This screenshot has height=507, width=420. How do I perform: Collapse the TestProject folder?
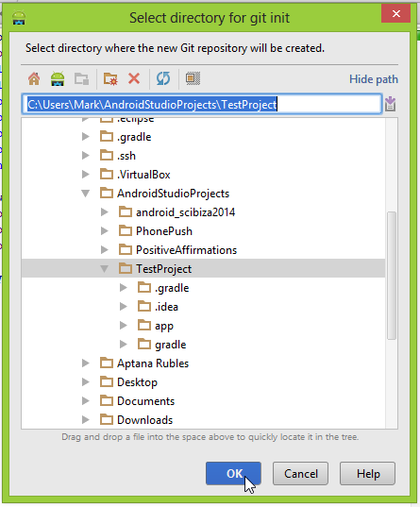pos(105,269)
